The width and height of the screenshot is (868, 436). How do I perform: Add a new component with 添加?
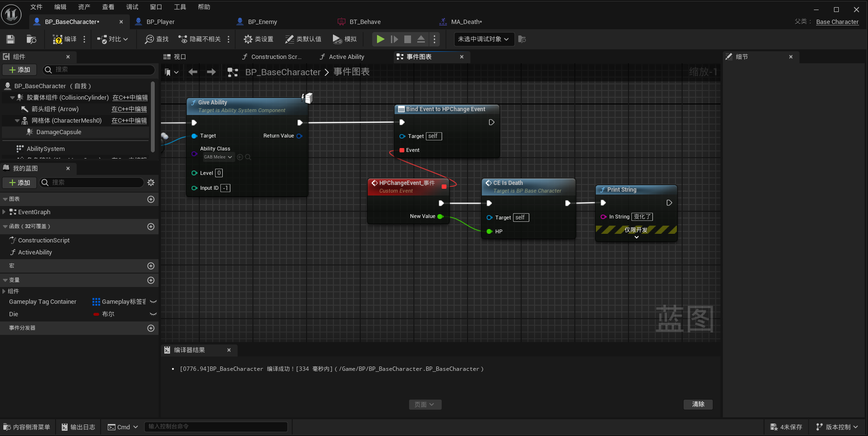click(20, 70)
